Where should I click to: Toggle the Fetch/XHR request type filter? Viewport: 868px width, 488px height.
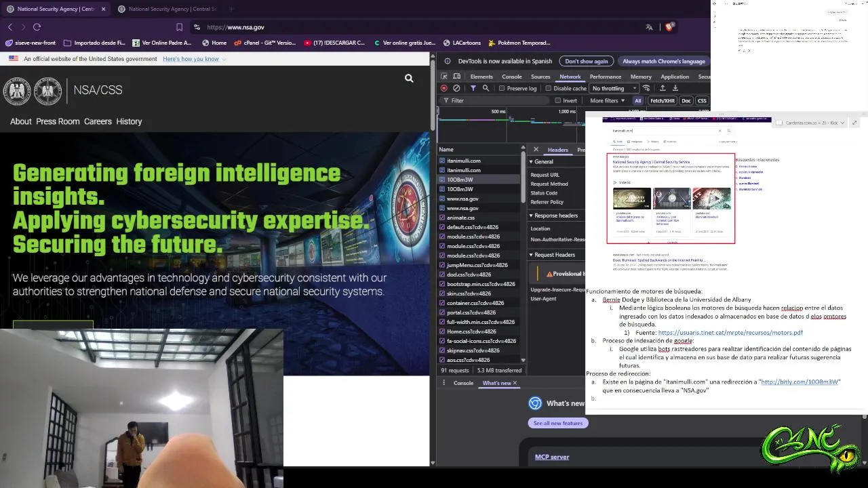[663, 100]
